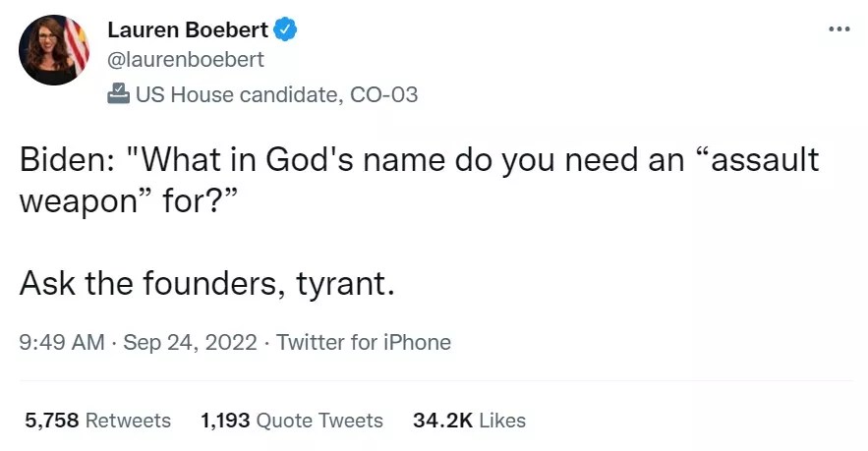868x451 pixels.
Task: Click the 9:49 AM timestamp
Action: point(61,343)
